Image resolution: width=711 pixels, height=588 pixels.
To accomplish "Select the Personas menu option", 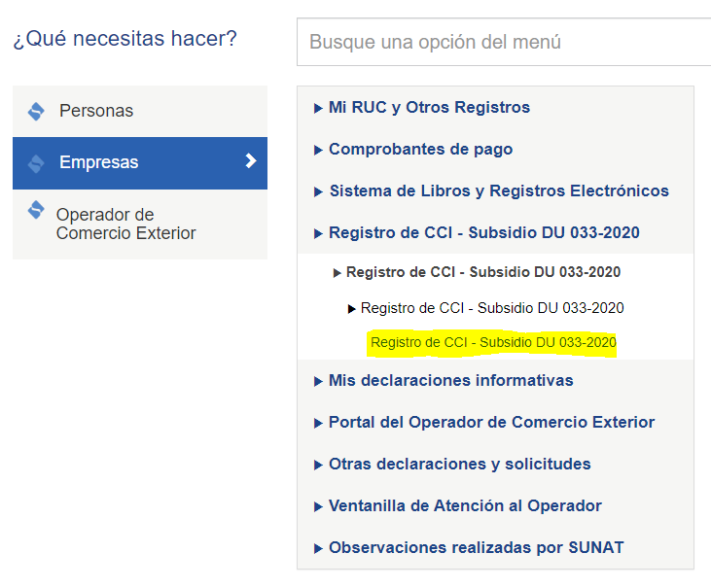I will 140,111.
